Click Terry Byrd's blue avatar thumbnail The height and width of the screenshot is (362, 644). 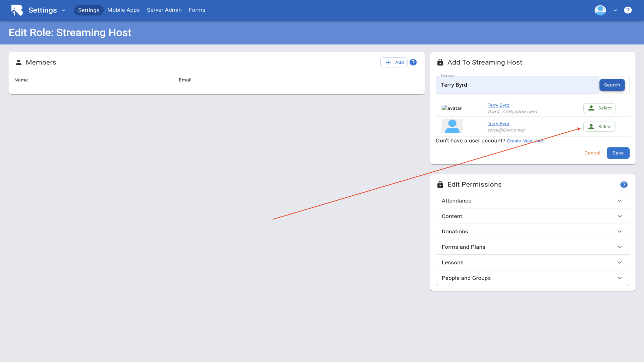pyautogui.click(x=452, y=126)
